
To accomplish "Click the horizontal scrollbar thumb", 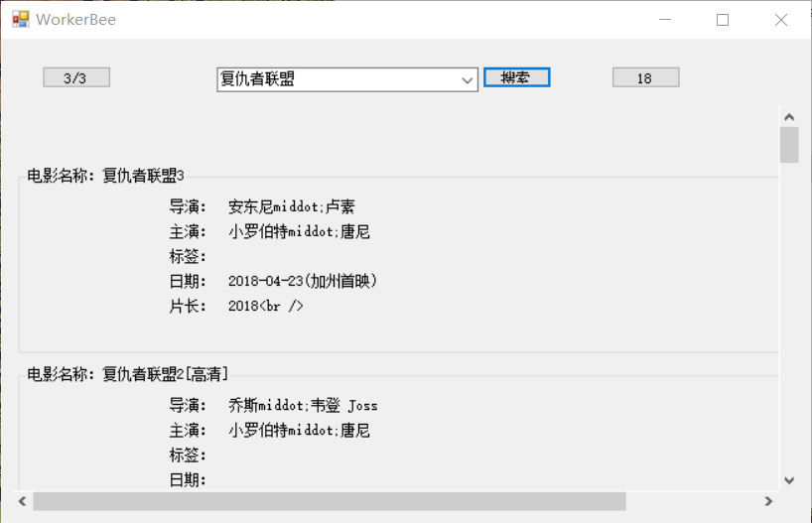I will [330, 501].
